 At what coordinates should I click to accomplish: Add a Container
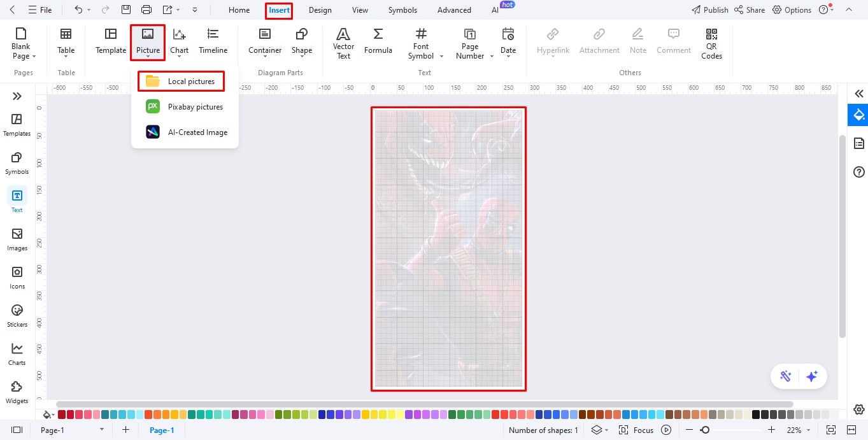tap(265, 42)
